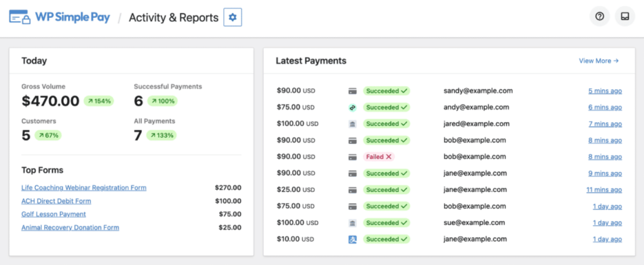Image resolution: width=644 pixels, height=265 pixels.
Task: Click the Link payment icon on andy's payment
Action: tap(353, 108)
